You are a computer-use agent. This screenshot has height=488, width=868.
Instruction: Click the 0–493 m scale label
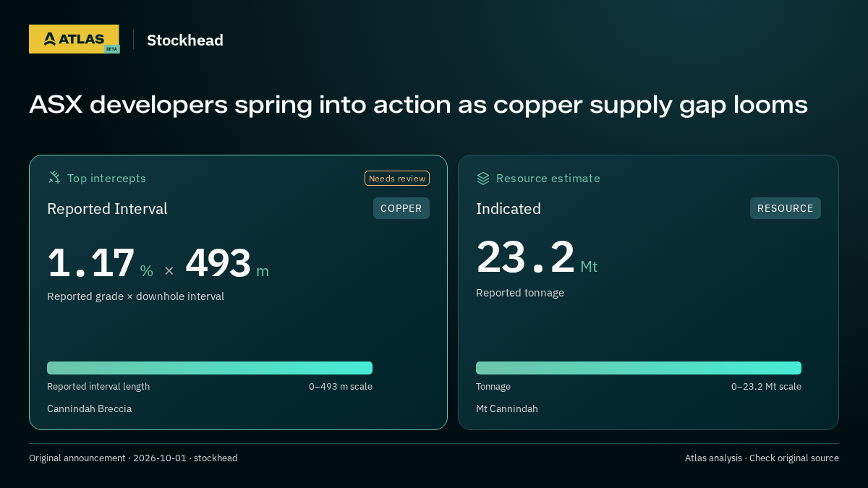pos(341,387)
